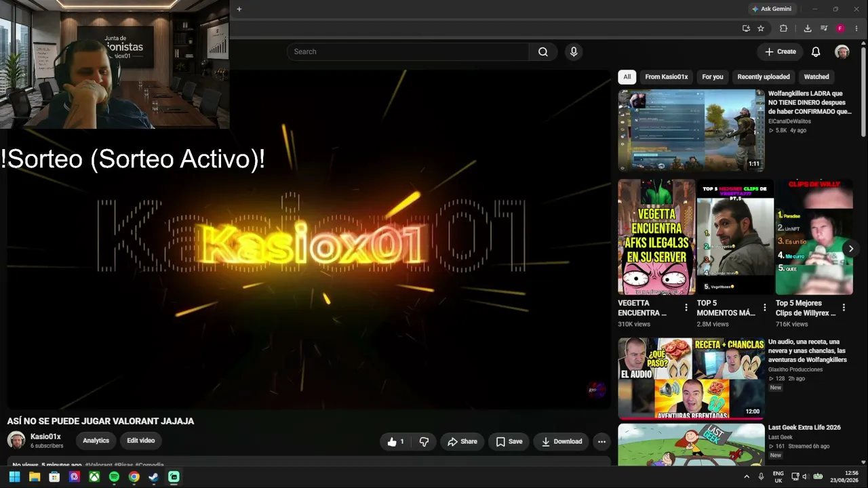Open options for TOP 5 MOMENTOS short
The width and height of the screenshot is (868, 488).
pyautogui.click(x=765, y=308)
